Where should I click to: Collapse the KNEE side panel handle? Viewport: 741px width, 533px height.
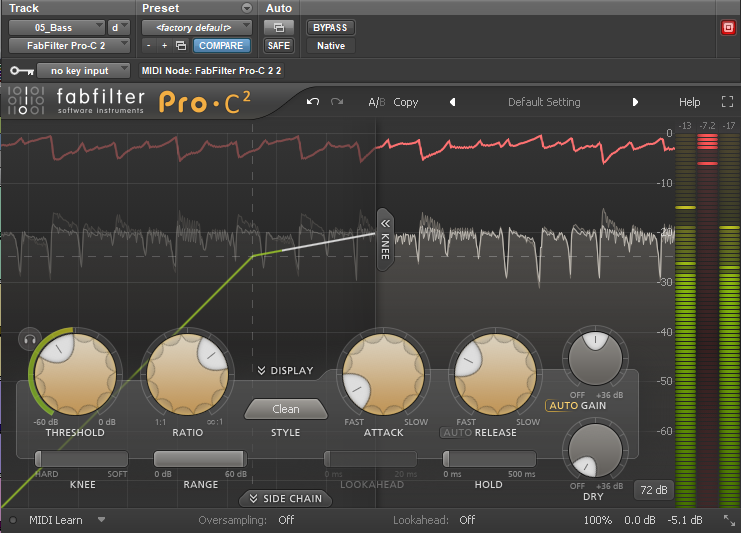point(385,240)
